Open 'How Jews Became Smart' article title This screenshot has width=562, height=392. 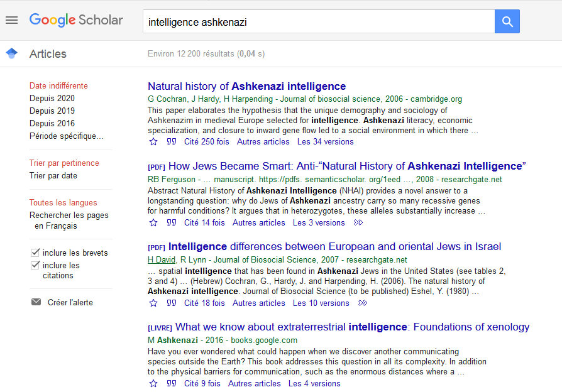[x=347, y=166]
